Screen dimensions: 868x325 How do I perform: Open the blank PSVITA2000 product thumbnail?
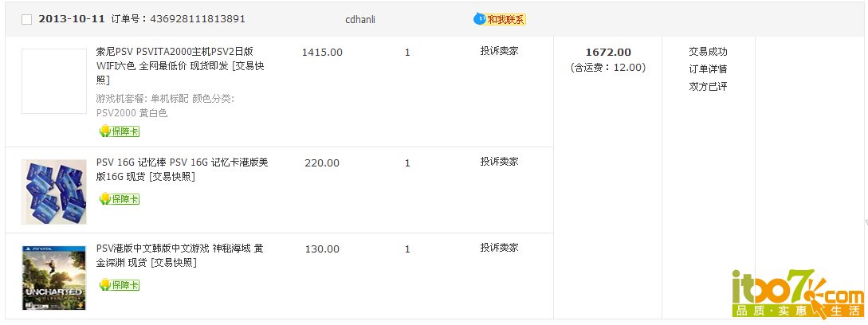(54, 80)
